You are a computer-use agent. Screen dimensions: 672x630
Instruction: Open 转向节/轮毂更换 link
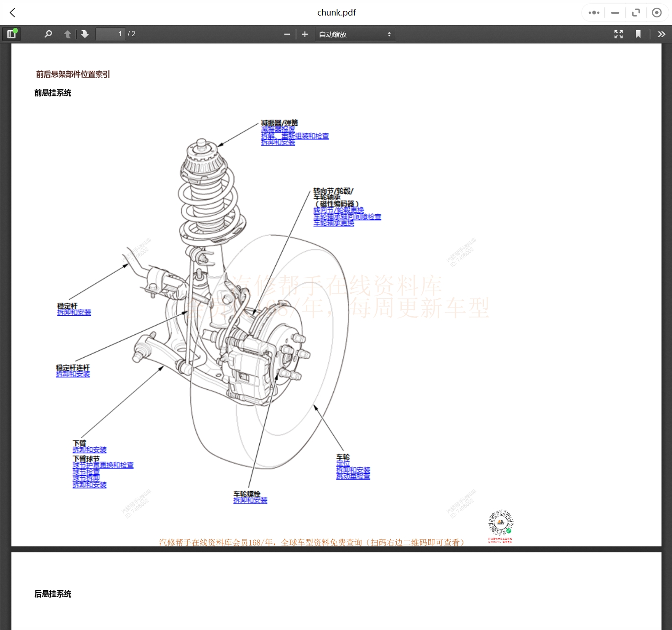click(338, 210)
